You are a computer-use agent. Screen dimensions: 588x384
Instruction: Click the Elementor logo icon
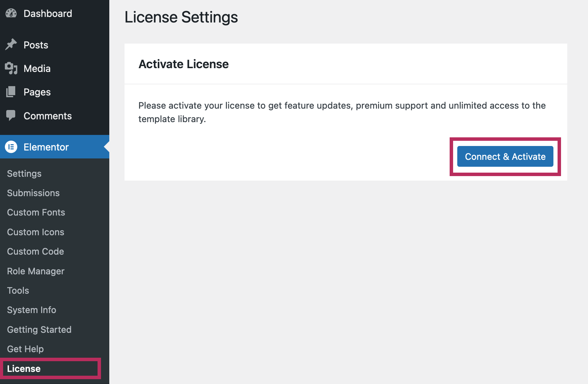tap(11, 147)
